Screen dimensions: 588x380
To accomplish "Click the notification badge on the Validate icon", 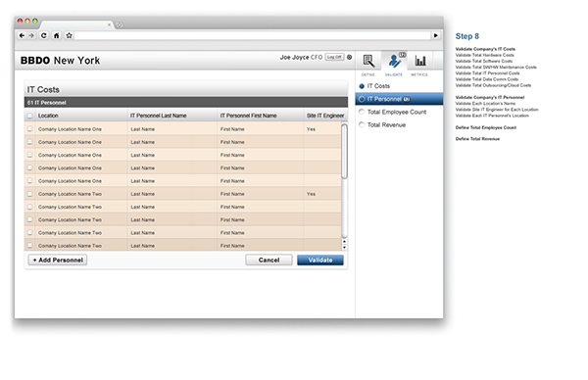I will (402, 55).
